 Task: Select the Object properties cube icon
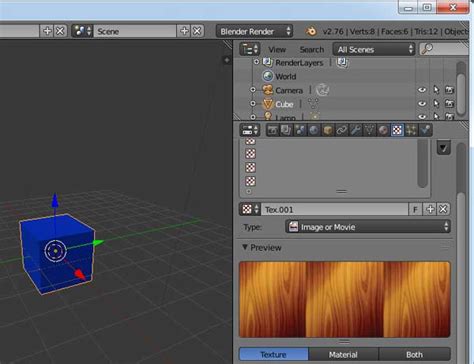(x=328, y=130)
